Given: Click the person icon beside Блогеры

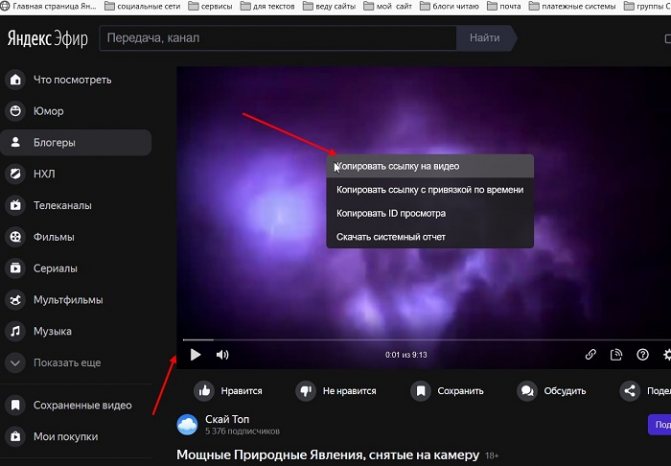Looking at the screenshot, I should coord(15,142).
